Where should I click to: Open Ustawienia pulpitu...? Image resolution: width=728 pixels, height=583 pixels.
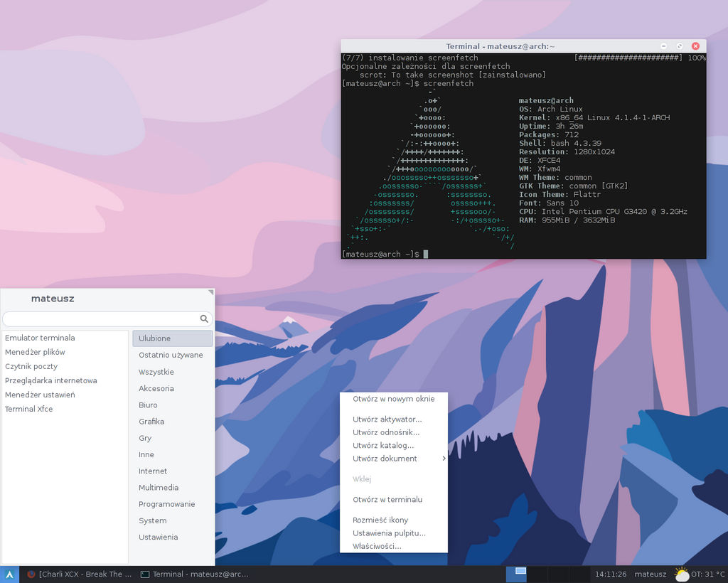point(394,533)
